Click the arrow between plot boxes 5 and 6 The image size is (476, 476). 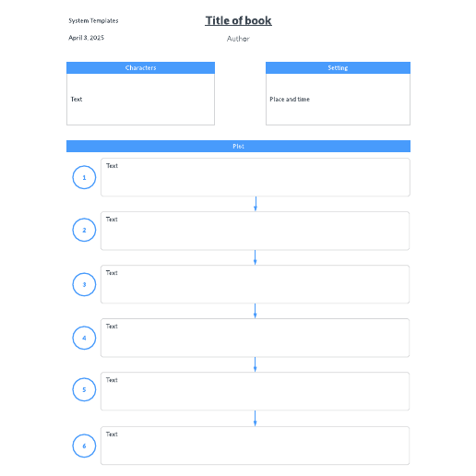255,418
